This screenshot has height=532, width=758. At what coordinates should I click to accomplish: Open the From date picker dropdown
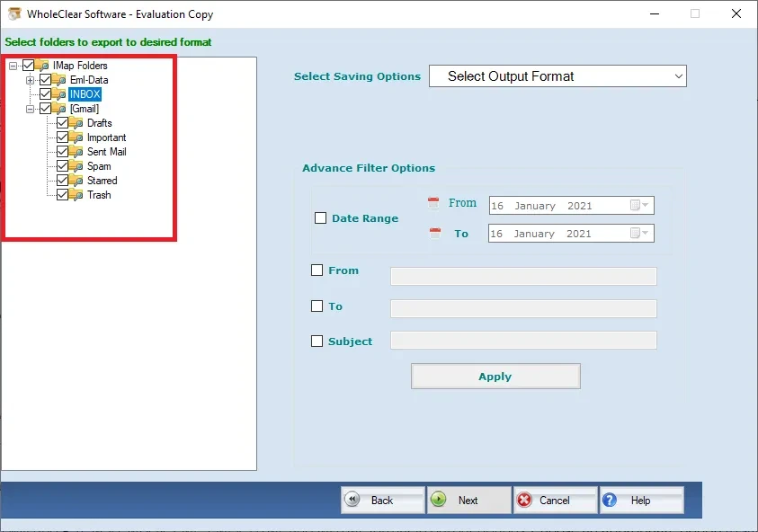pos(645,205)
